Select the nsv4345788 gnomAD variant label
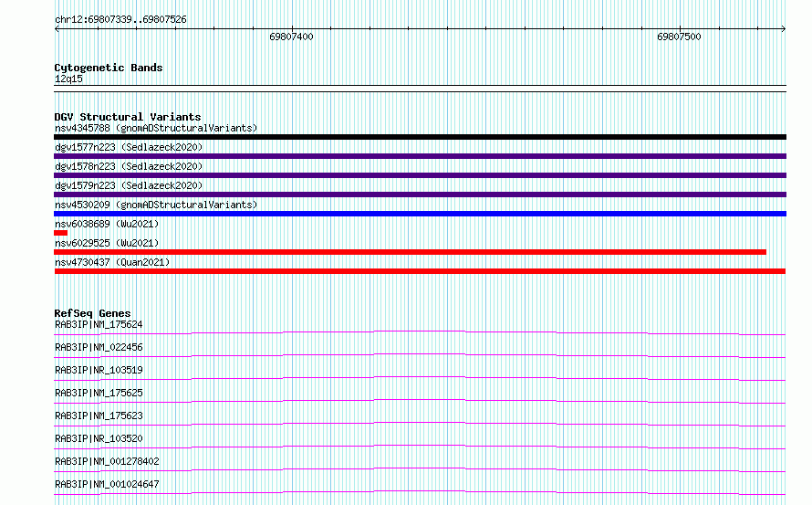Viewport: 812px width, 505px height. click(156, 128)
